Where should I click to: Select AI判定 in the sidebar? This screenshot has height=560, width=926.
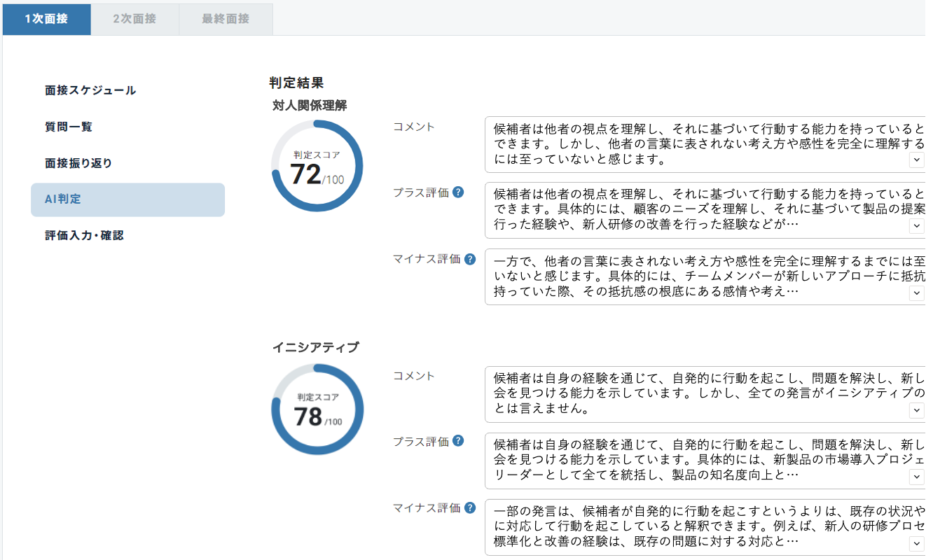(x=127, y=199)
